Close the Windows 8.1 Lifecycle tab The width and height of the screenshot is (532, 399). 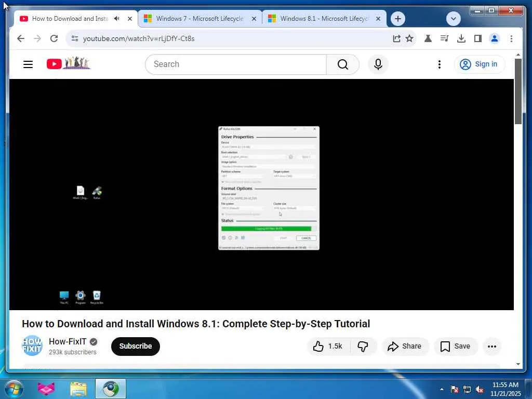click(x=378, y=19)
